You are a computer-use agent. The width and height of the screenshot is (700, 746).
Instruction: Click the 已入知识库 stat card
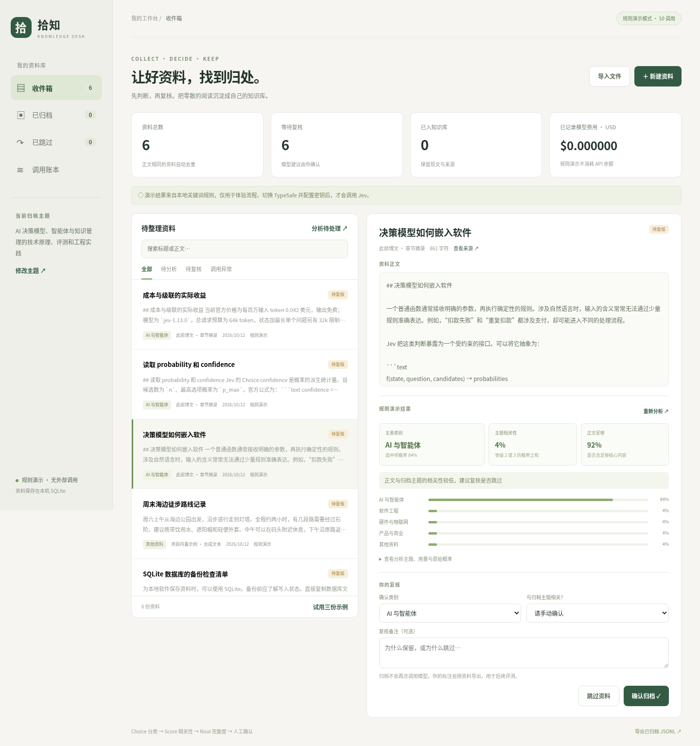[476, 145]
